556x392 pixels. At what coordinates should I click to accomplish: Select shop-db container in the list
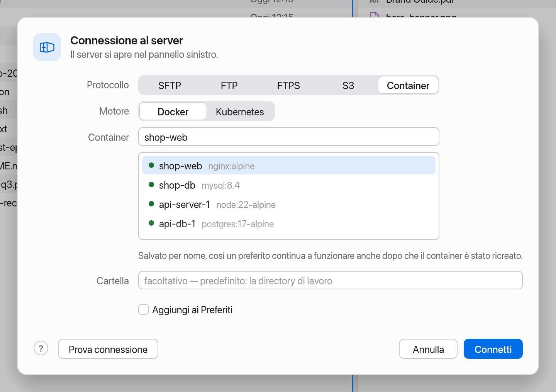pyautogui.click(x=289, y=185)
